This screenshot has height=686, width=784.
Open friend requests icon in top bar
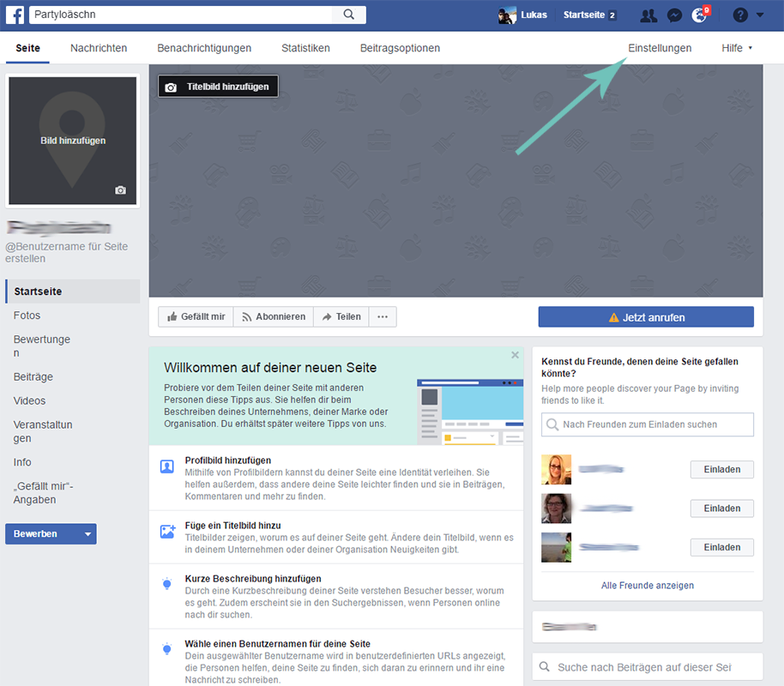click(648, 15)
